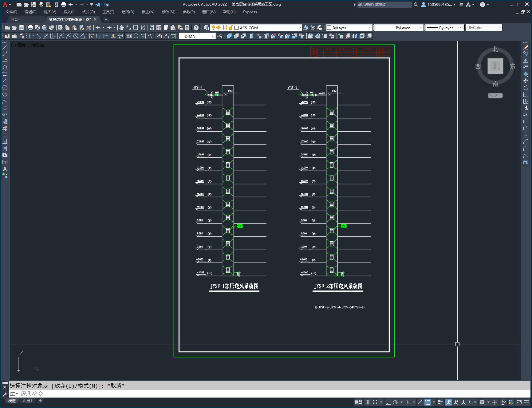Click the Angular Dimension icon
Viewport: 532px width, 408px height.
[83, 36]
